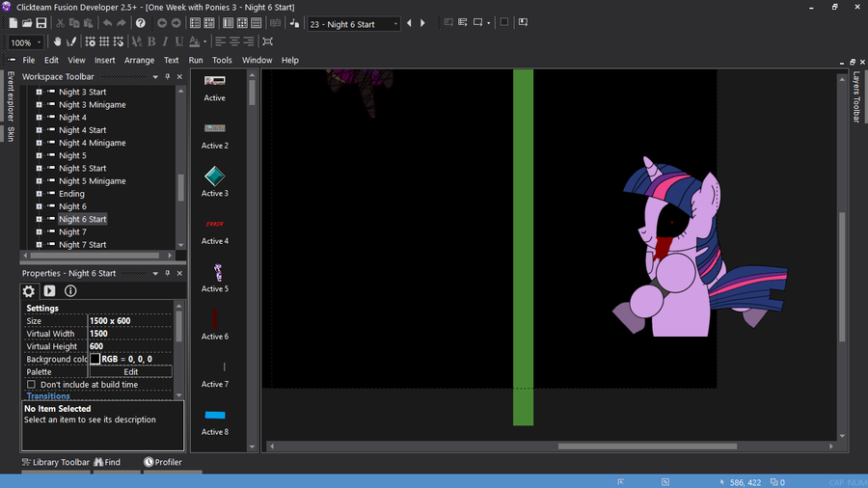
Task: Open text color dropdown arrow
Action: tap(204, 41)
